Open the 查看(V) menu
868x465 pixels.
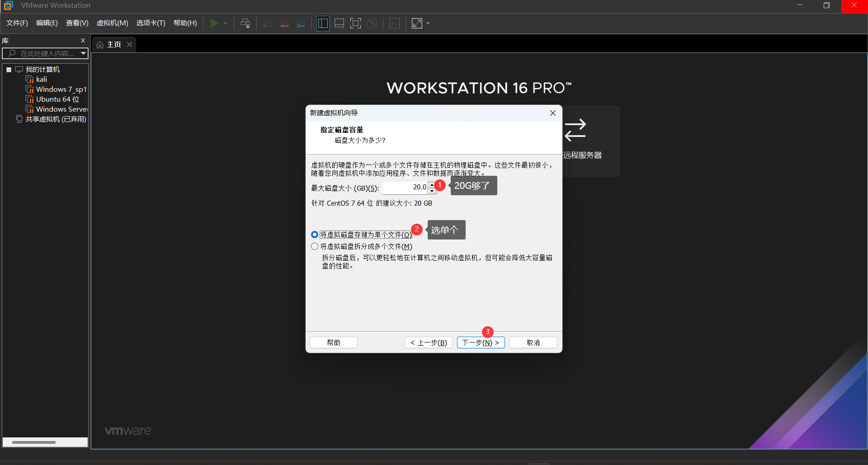(77, 23)
